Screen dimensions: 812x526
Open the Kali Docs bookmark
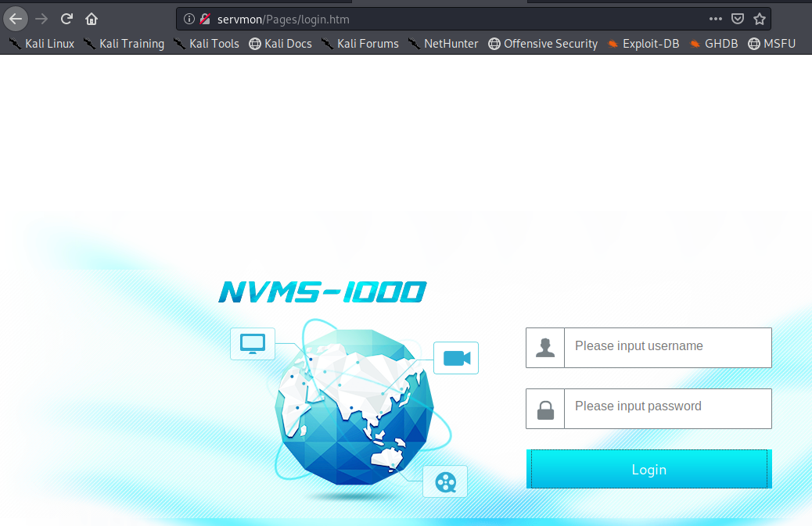click(280, 44)
